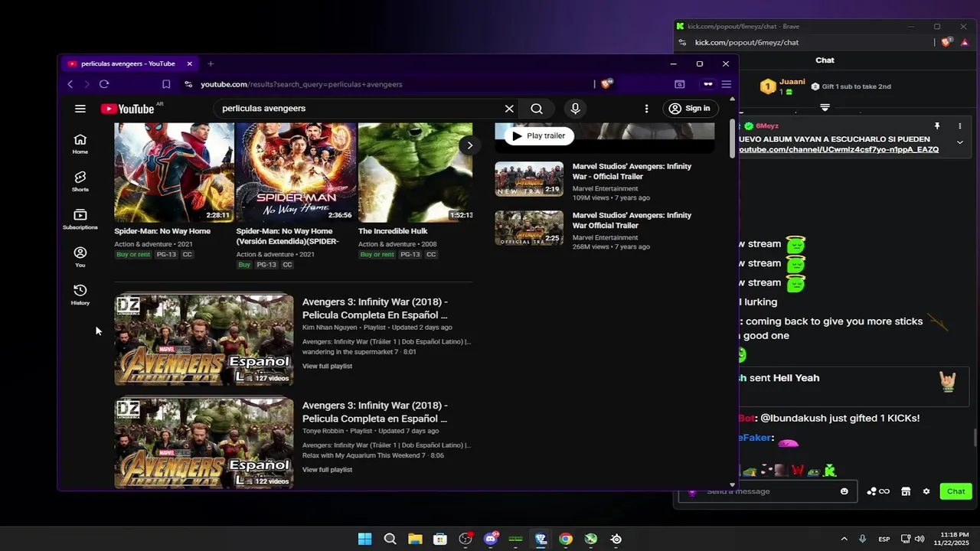Open the You section in sidebar
The image size is (980, 551).
80,256
